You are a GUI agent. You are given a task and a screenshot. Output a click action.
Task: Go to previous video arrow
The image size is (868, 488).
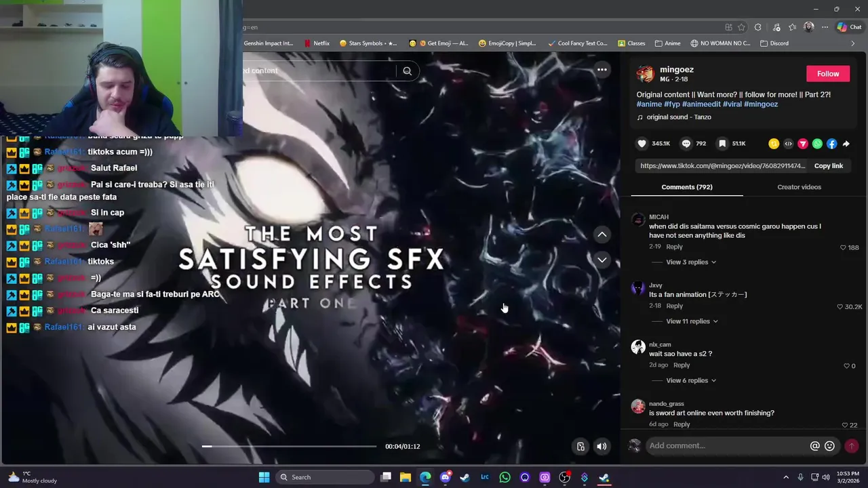602,235
